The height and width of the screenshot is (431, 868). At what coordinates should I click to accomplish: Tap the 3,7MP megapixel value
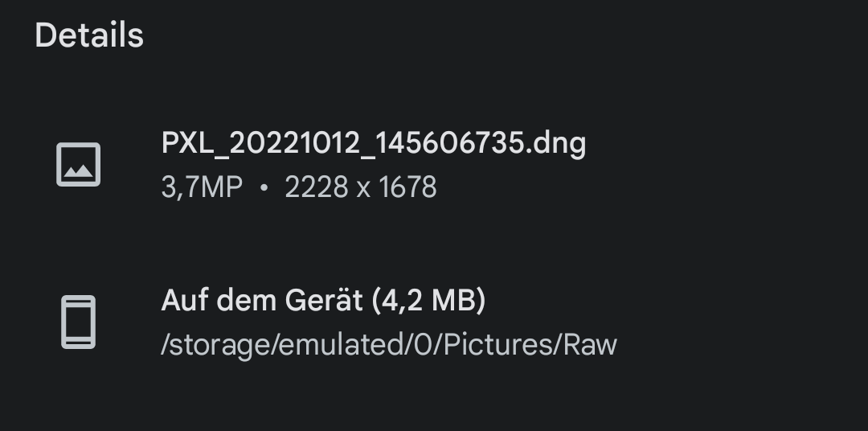pyautogui.click(x=202, y=187)
